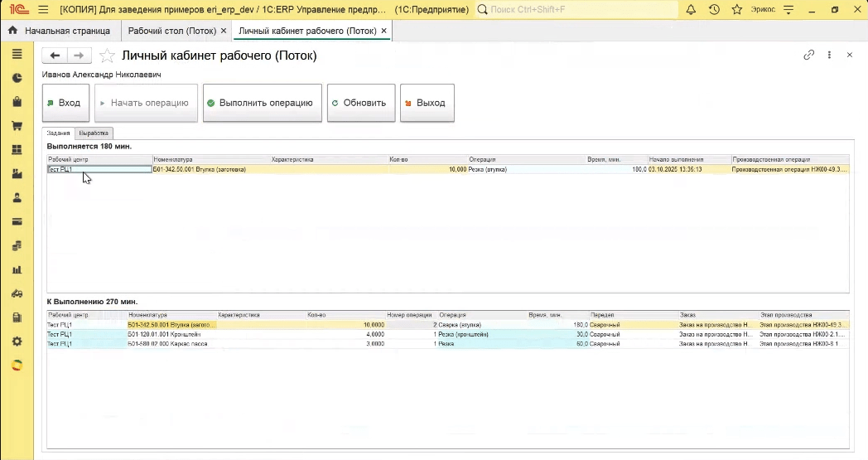
Task: Click the gear settings icon in sidebar
Action: coord(17,341)
